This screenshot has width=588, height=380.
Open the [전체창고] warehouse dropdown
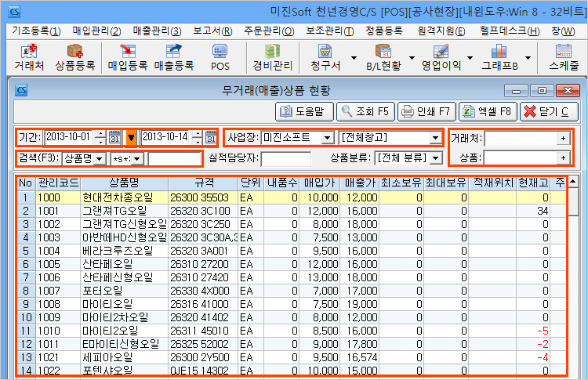pyautogui.click(x=435, y=138)
